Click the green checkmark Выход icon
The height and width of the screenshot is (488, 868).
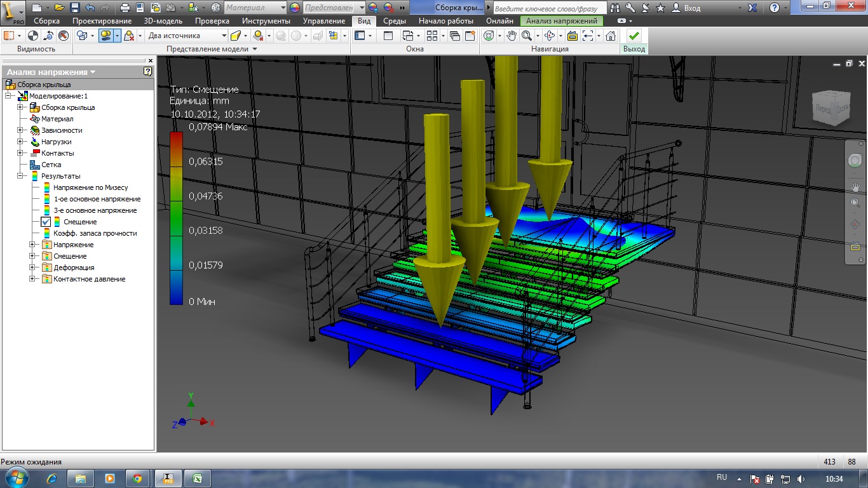click(634, 36)
